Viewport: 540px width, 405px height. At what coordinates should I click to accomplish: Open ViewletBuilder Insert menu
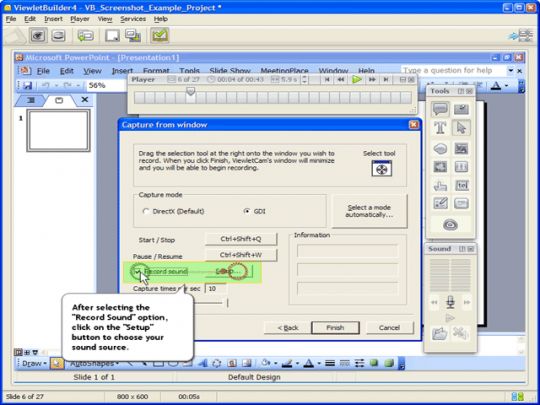53,19
